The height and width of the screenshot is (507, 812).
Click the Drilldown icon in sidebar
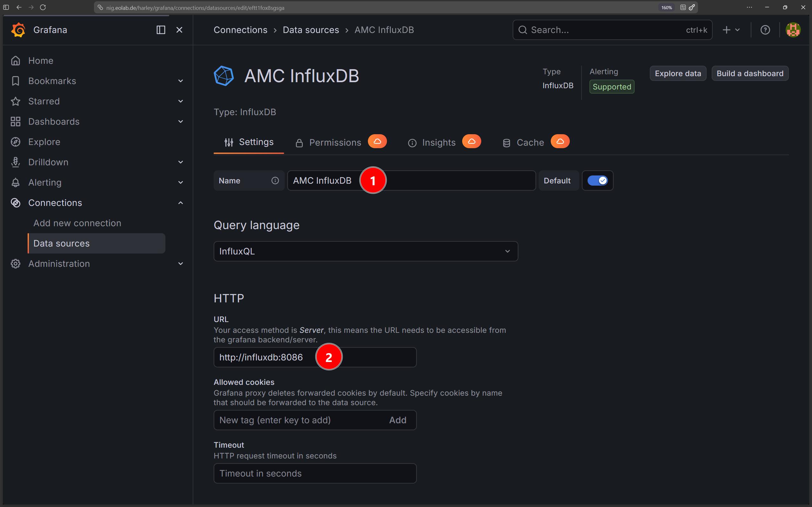point(16,162)
